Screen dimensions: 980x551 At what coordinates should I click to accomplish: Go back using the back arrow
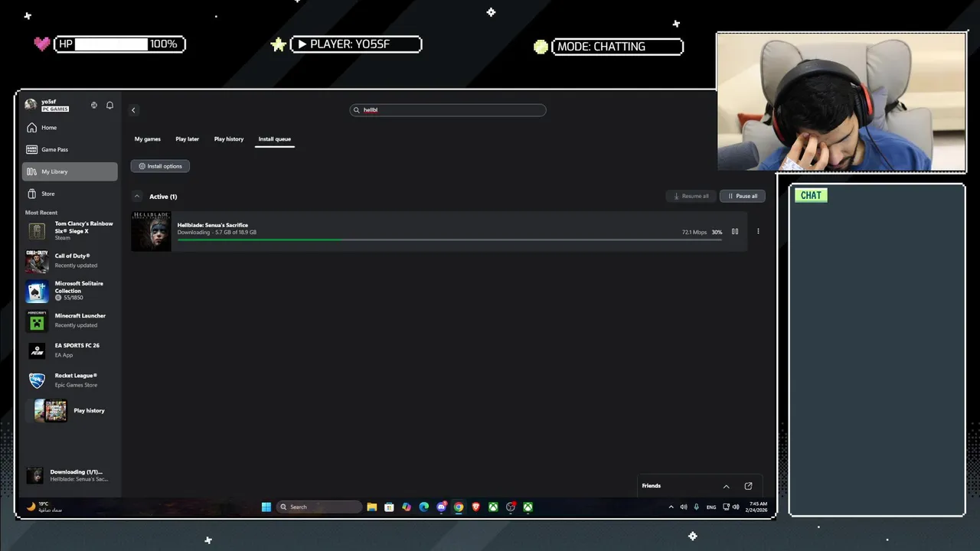point(133,110)
